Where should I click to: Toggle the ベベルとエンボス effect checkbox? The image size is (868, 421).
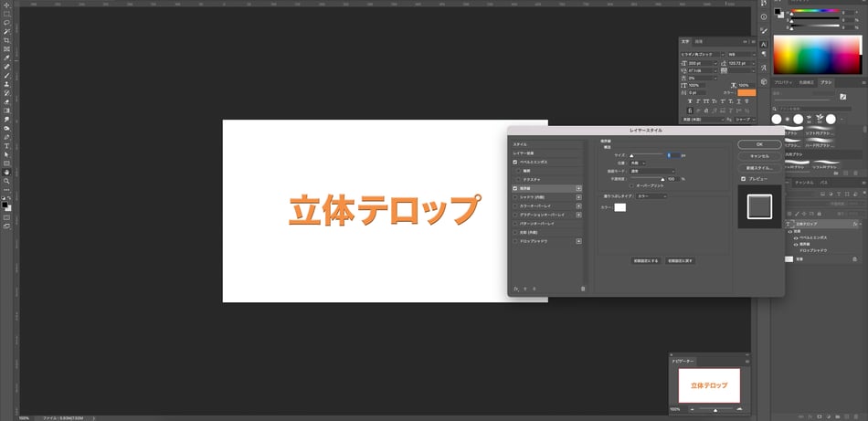point(515,162)
